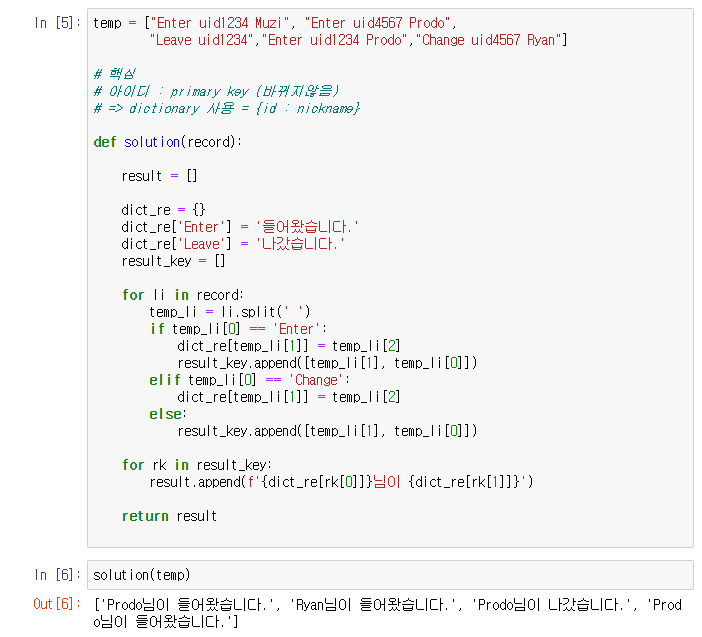Focus the code cell containing solution(temp)

click(390, 575)
